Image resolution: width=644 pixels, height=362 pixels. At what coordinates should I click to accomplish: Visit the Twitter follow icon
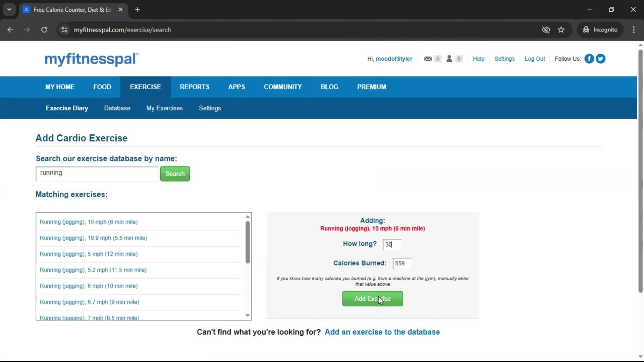[600, 59]
